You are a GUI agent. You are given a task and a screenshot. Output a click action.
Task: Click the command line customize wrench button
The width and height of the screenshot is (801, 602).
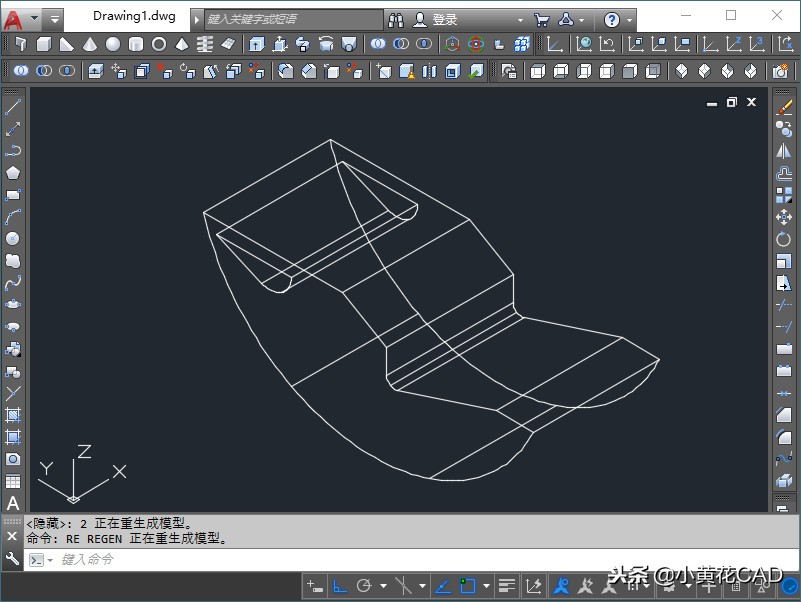tap(12, 559)
